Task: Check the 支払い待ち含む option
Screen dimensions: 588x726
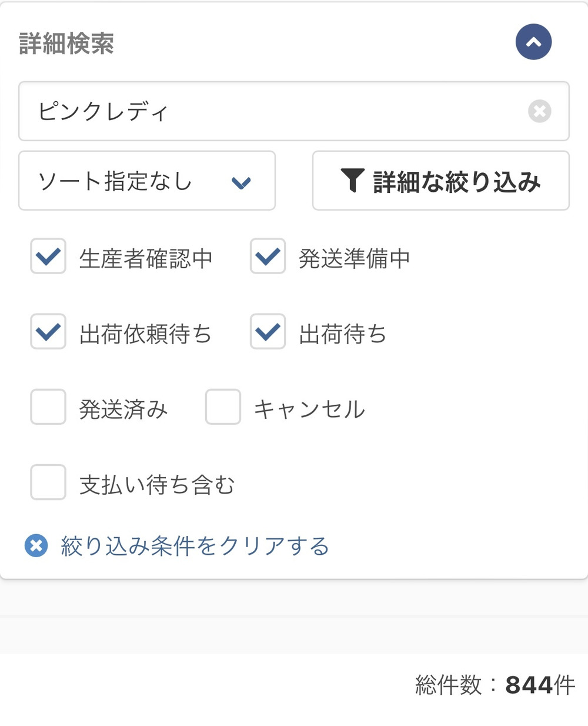Action: 48,482
